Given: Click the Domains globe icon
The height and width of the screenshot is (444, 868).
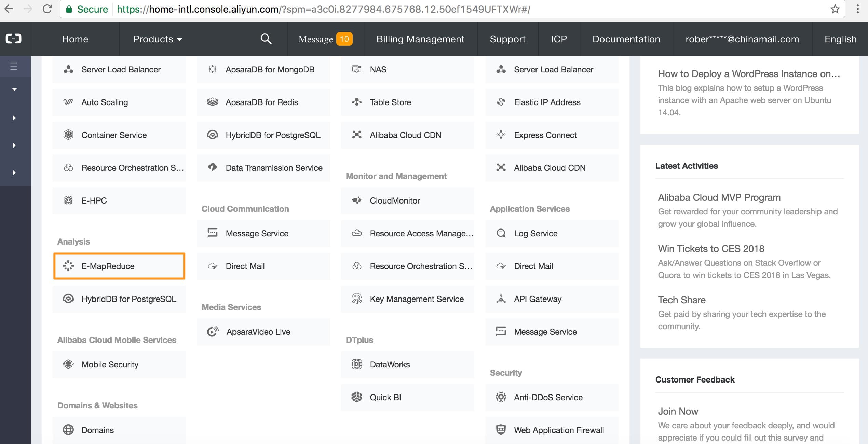Looking at the screenshot, I should pyautogui.click(x=68, y=430).
